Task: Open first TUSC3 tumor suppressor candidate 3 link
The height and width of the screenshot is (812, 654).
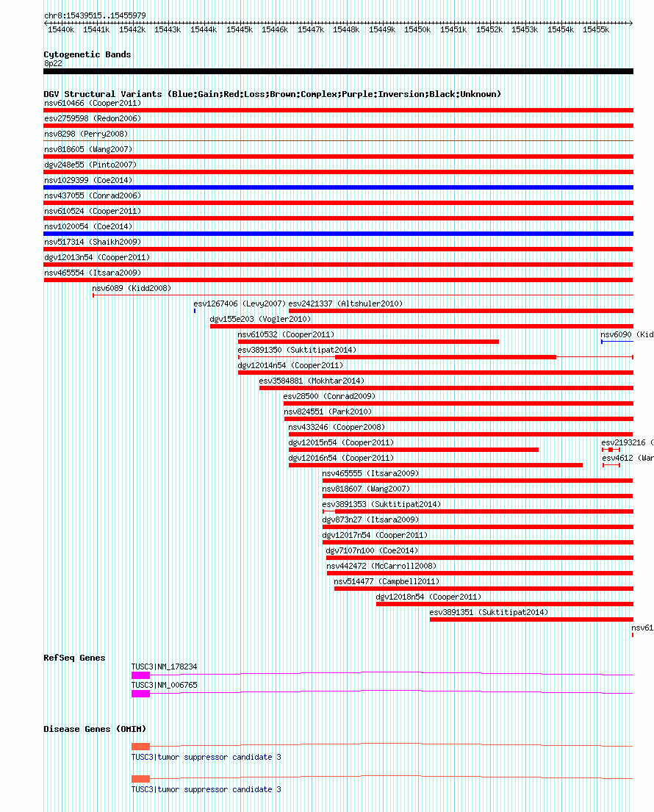Action: pos(206,757)
